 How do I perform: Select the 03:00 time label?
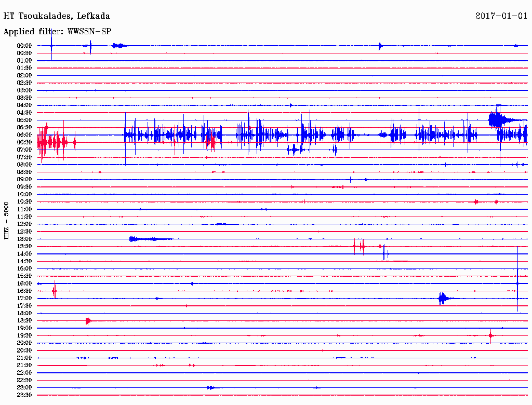click(x=24, y=90)
